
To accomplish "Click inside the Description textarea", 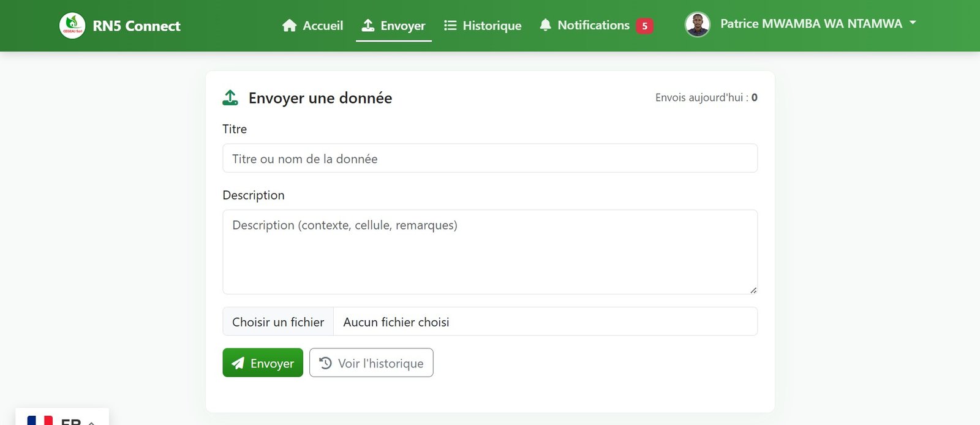I will (x=489, y=252).
